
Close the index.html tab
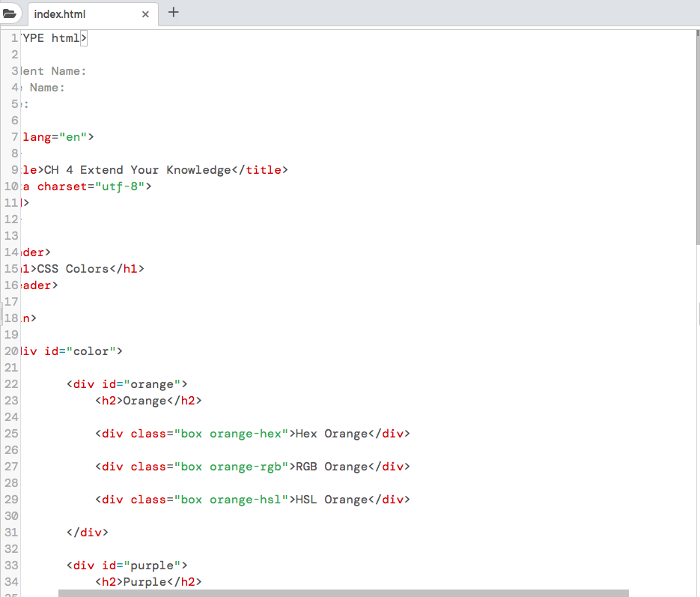[x=145, y=13]
